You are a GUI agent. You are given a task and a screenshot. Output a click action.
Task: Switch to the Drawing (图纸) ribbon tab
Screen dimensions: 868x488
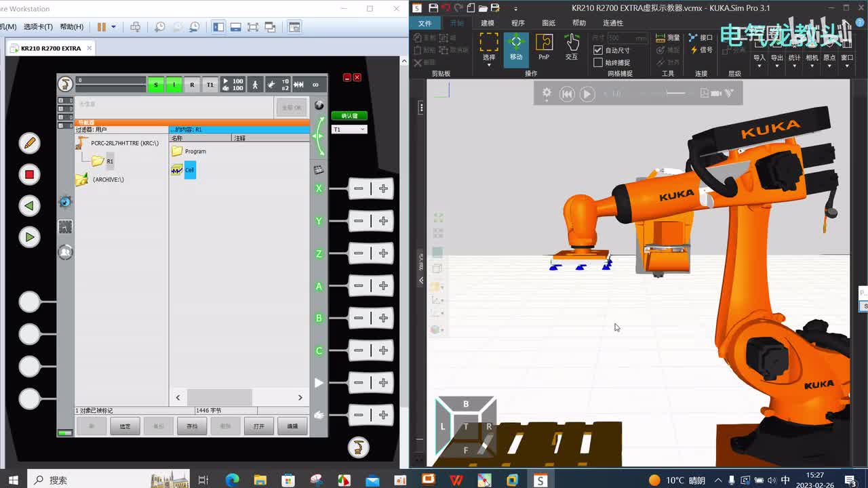[549, 23]
